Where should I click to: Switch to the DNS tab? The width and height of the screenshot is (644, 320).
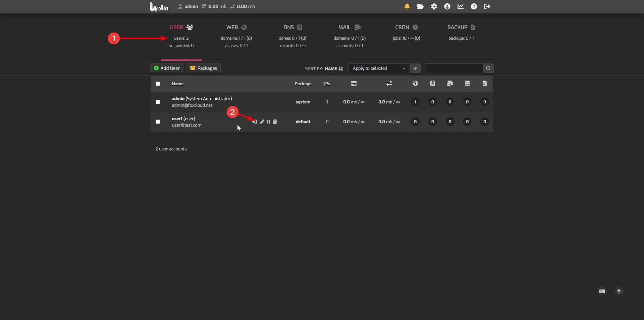click(x=292, y=28)
